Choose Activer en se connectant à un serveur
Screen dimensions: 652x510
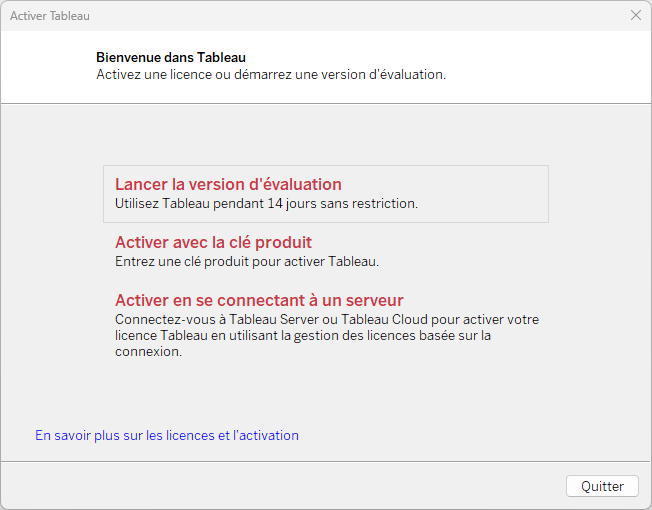(x=259, y=300)
